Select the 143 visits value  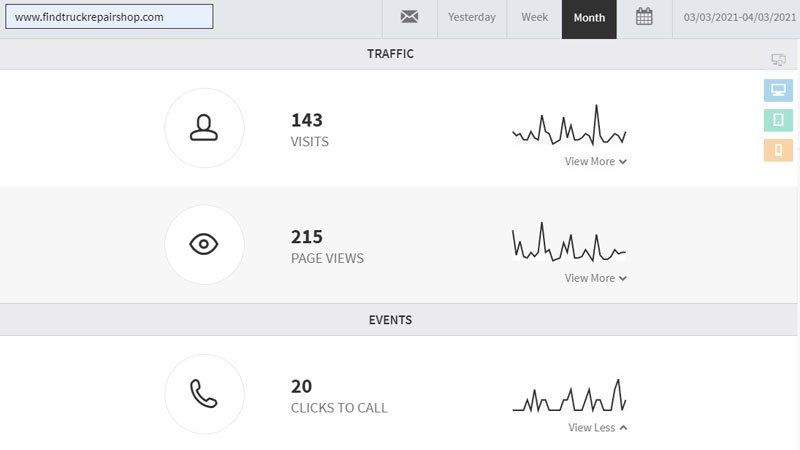307,120
